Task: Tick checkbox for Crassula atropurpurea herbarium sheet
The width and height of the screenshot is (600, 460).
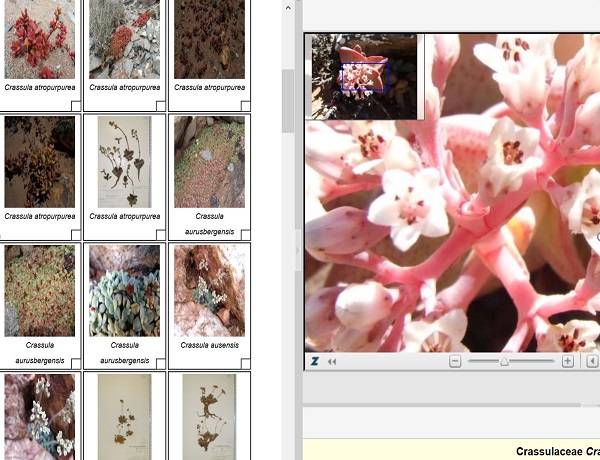Action: click(x=161, y=235)
